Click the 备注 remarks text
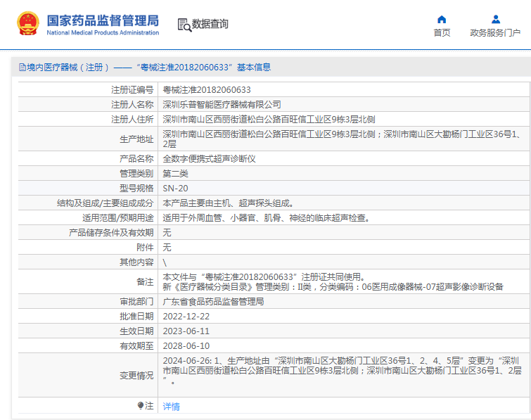 click(x=333, y=282)
